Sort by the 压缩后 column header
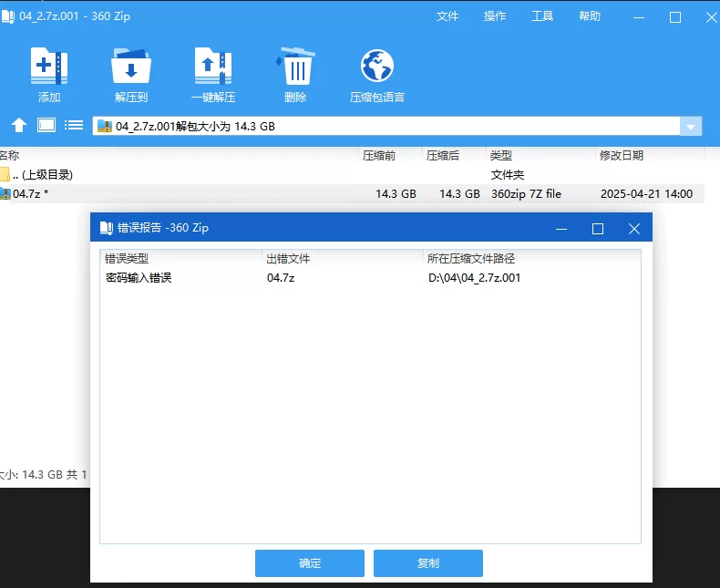720x588 pixels. click(x=442, y=156)
